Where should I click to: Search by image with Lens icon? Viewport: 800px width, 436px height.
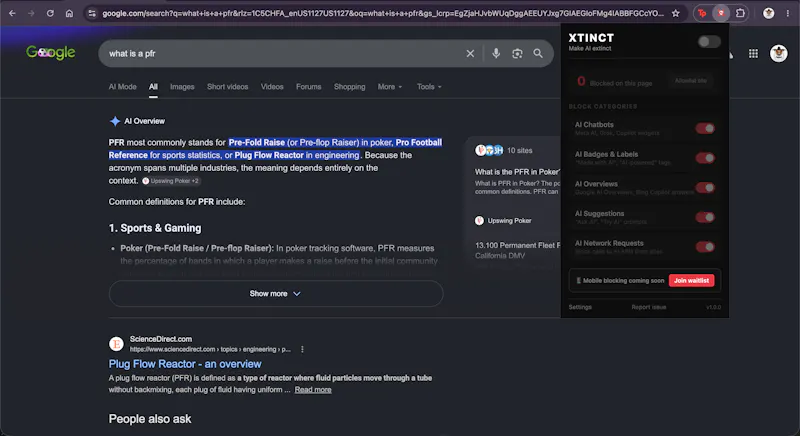coord(517,54)
